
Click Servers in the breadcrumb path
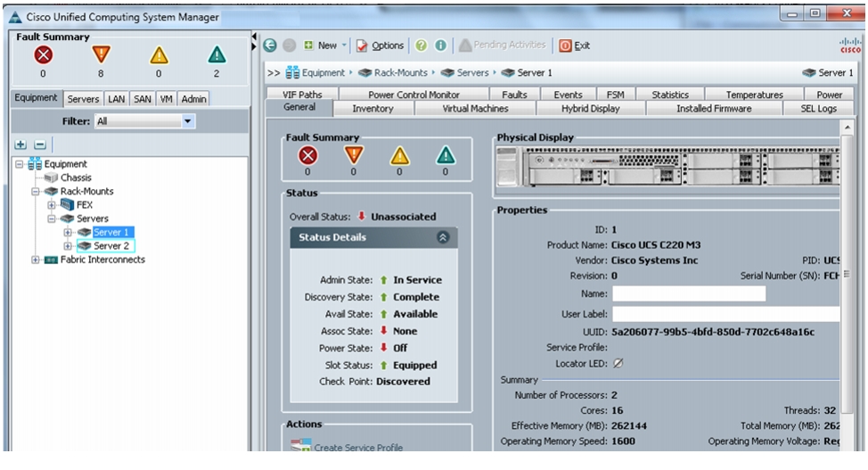click(472, 72)
